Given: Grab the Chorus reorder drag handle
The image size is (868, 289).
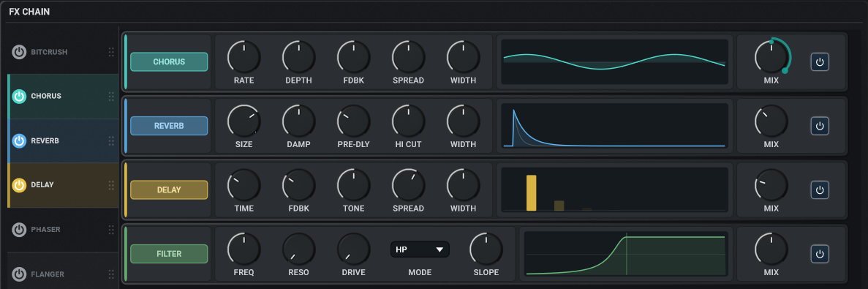Looking at the screenshot, I should pyautogui.click(x=111, y=97).
